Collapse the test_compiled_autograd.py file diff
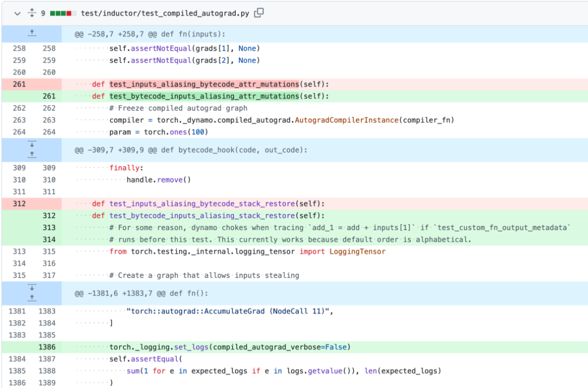 [17, 14]
